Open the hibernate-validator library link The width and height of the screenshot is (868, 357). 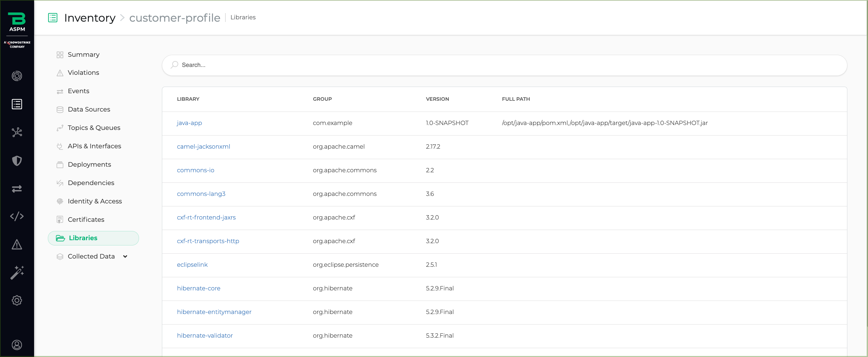(205, 336)
